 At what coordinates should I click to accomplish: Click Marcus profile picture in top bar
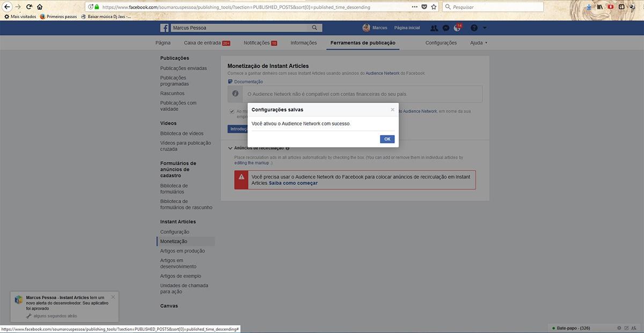click(x=366, y=28)
